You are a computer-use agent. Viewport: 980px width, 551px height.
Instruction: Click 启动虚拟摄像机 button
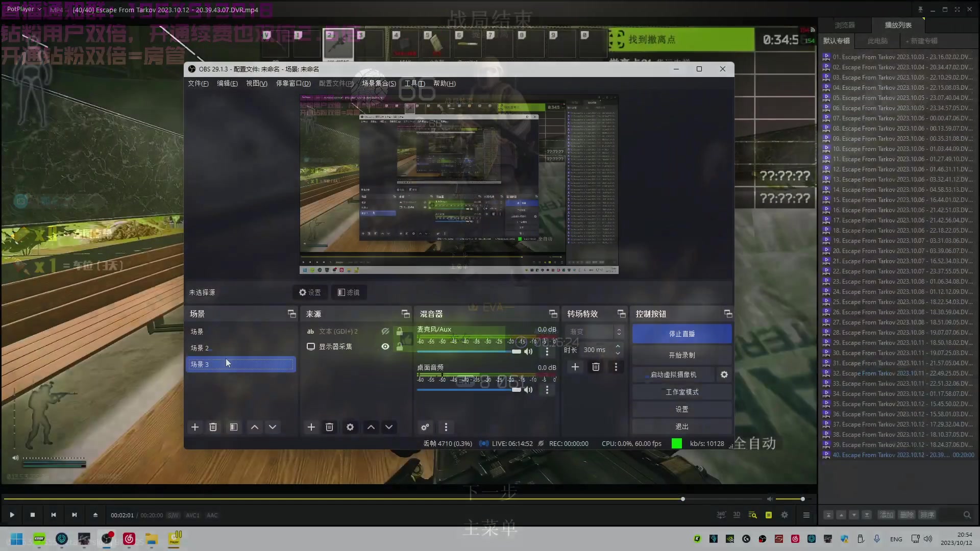click(673, 374)
